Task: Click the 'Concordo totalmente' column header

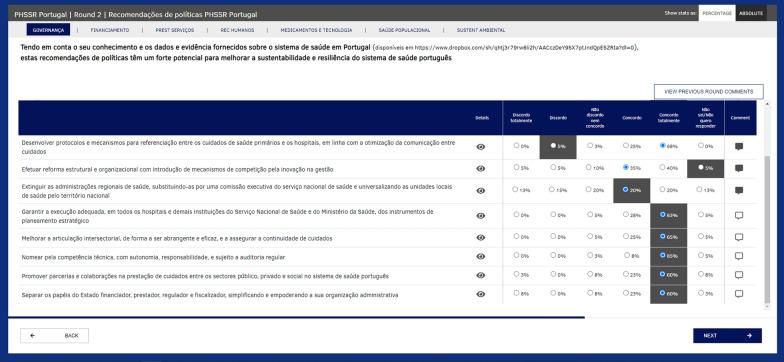Action: [668, 118]
